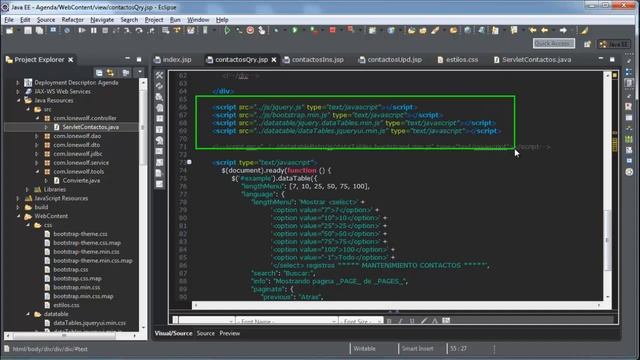The image size is (640, 360).
Task: Click the debug Terminate stop icon
Action: tap(105, 31)
